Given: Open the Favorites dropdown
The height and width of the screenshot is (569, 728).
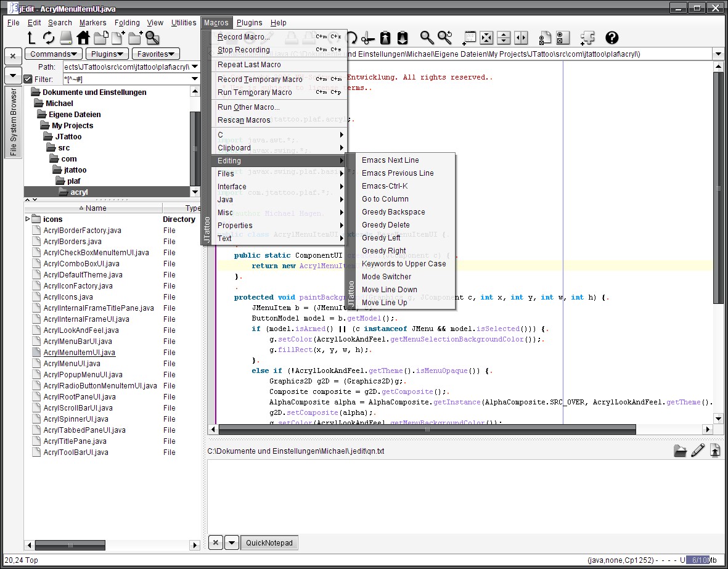Looking at the screenshot, I should pyautogui.click(x=156, y=54).
